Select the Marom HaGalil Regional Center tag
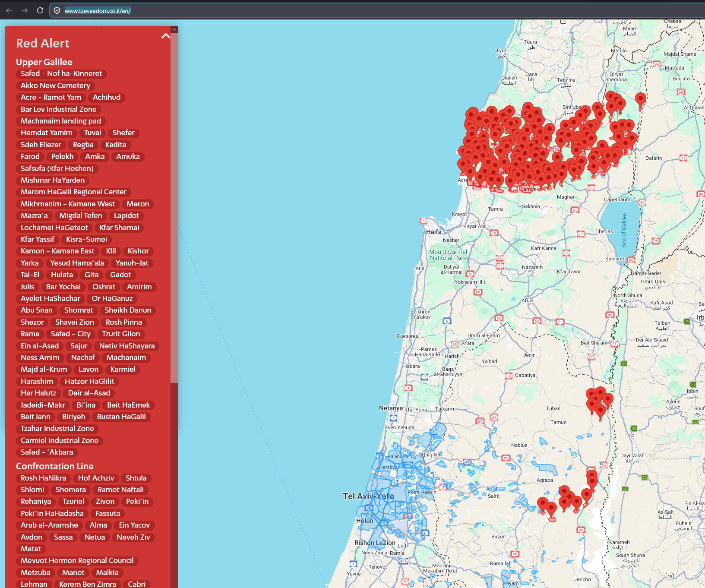This screenshot has width=705, height=588. pos(74,192)
